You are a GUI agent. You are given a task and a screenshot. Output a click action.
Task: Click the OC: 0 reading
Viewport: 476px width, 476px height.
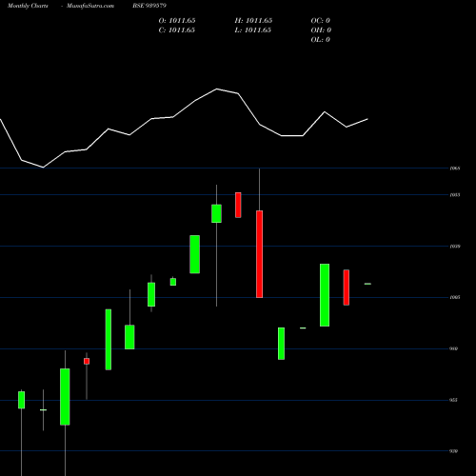(321, 21)
